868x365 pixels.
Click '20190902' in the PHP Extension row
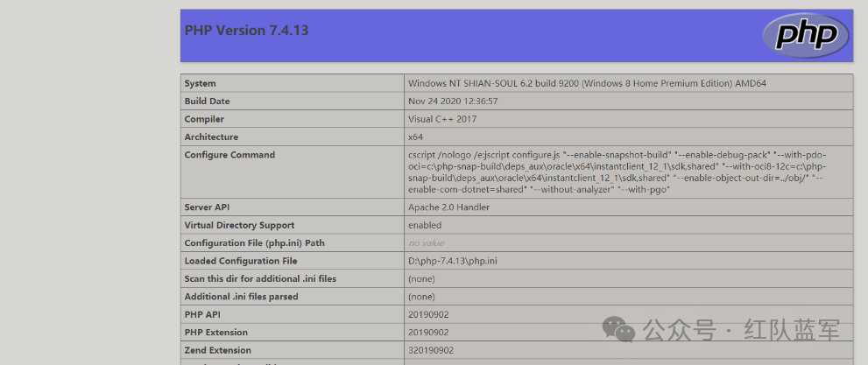coord(428,332)
